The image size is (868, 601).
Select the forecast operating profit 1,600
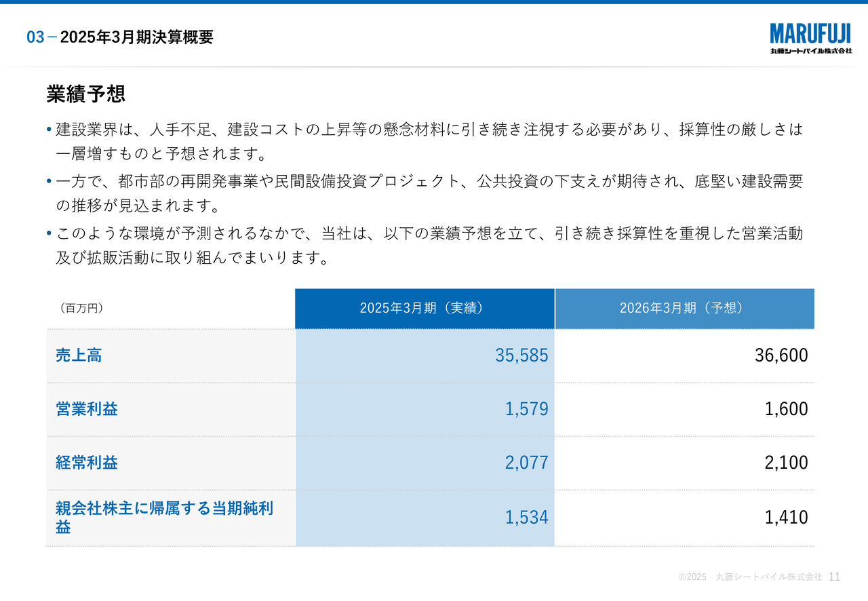[787, 409]
